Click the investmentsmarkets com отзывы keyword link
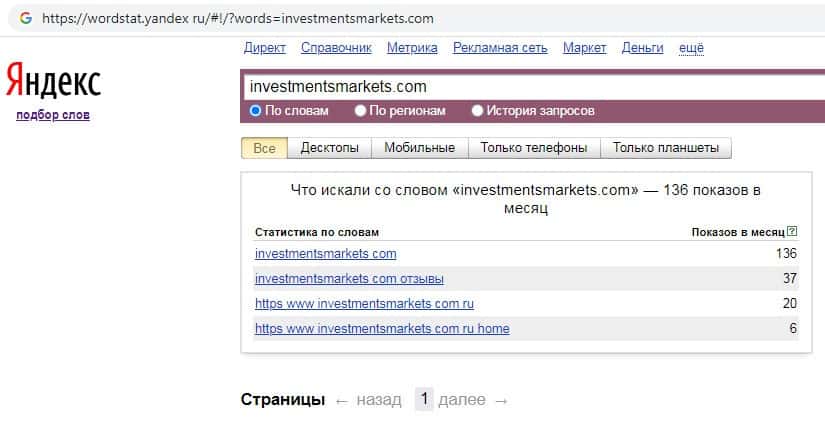Viewport: 825px width, 425px height. click(349, 278)
